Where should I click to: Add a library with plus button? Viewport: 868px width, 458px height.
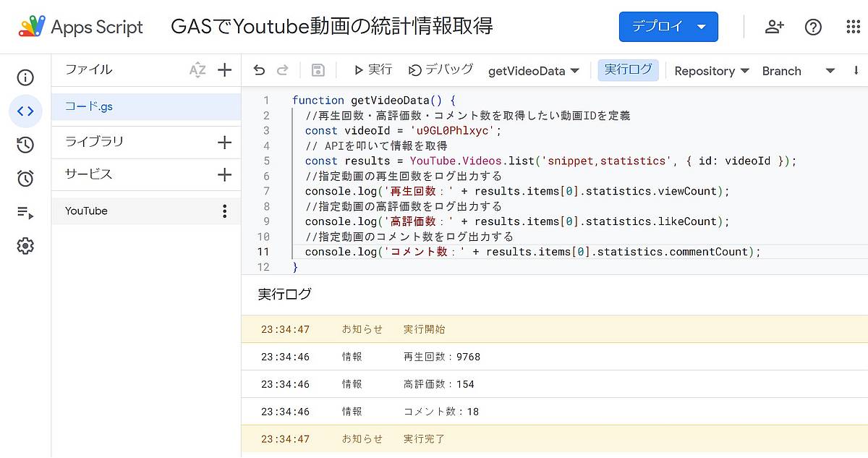pyautogui.click(x=224, y=143)
